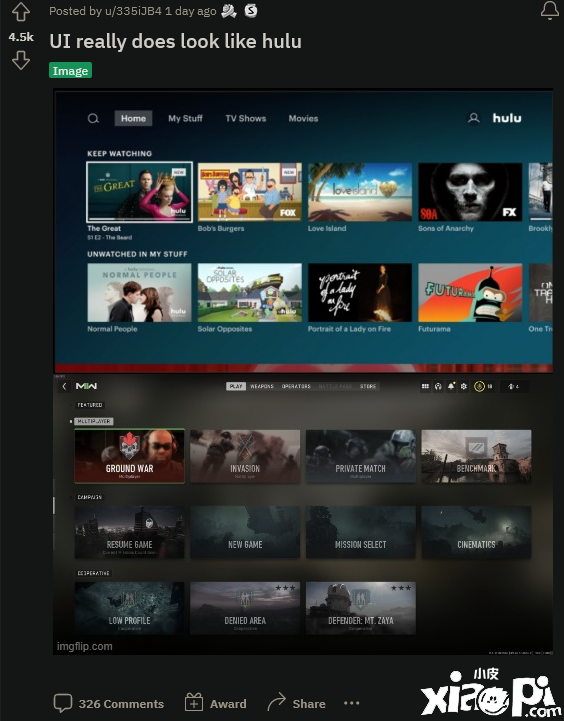Open the INVASION tile
The image size is (564, 721).
click(245, 456)
